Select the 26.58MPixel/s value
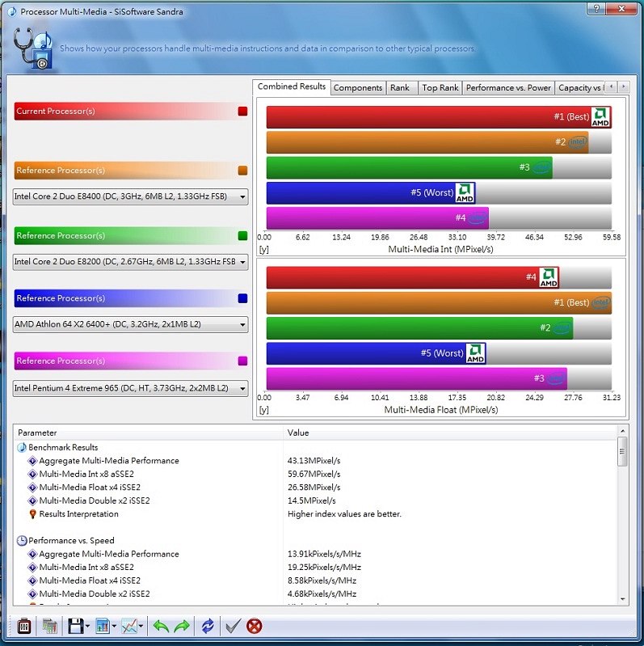The height and width of the screenshot is (646, 644). tap(314, 488)
